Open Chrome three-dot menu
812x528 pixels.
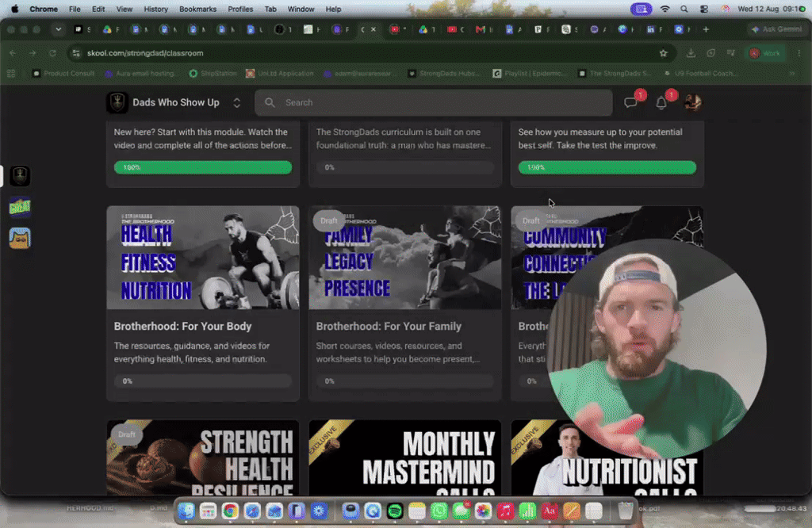tap(799, 53)
